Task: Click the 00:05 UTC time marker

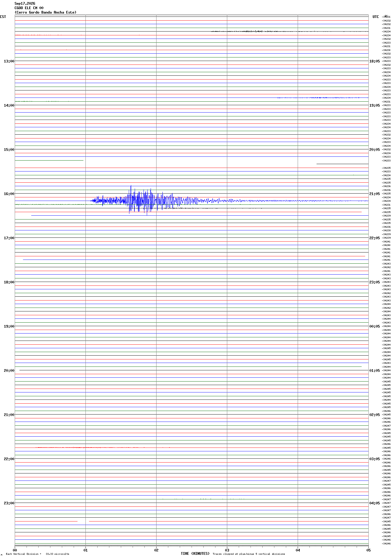Action: pos(375,326)
